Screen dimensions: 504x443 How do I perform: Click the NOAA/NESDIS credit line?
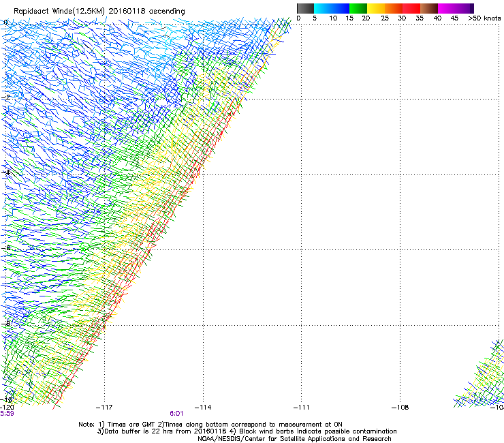coord(294,439)
